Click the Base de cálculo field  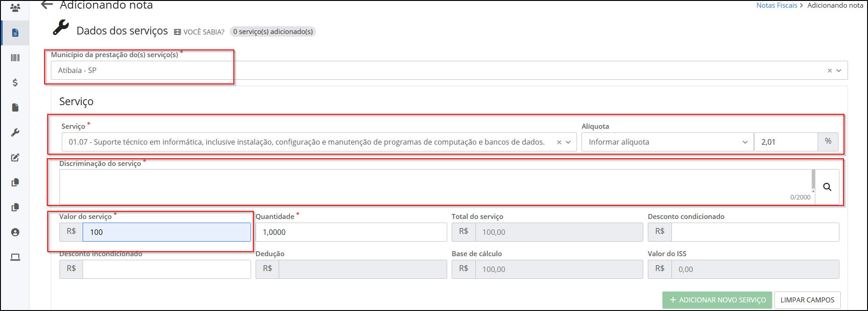click(x=559, y=269)
